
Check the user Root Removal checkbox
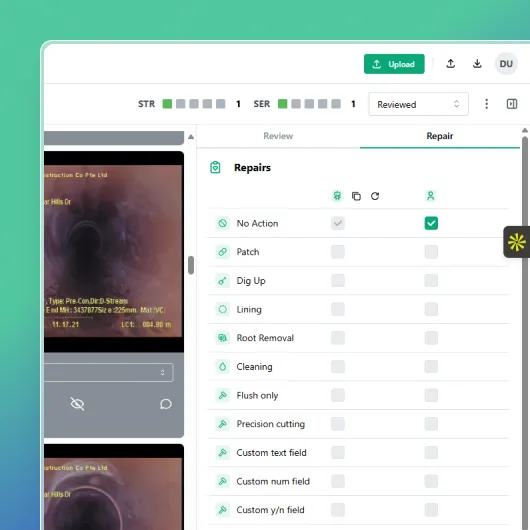pyautogui.click(x=431, y=338)
